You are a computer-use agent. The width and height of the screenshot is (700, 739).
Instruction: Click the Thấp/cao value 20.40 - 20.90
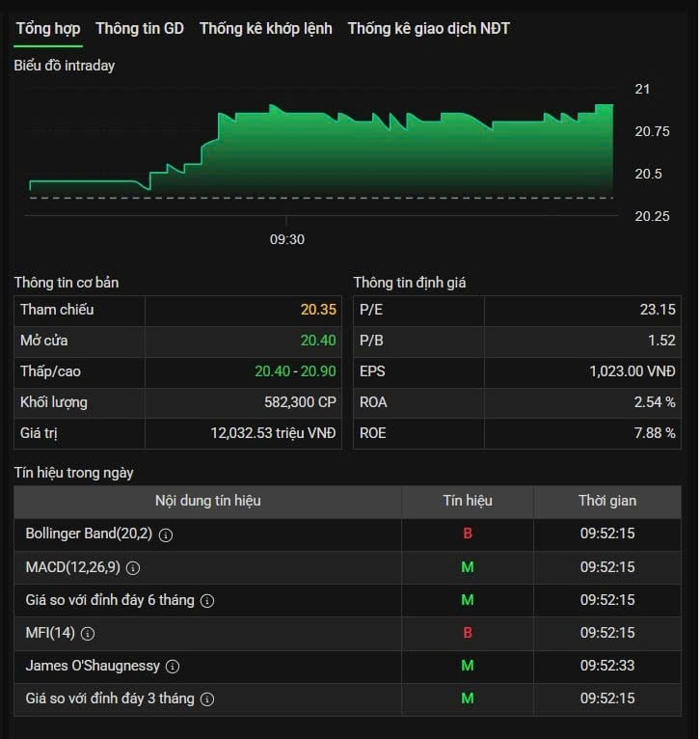(x=295, y=371)
